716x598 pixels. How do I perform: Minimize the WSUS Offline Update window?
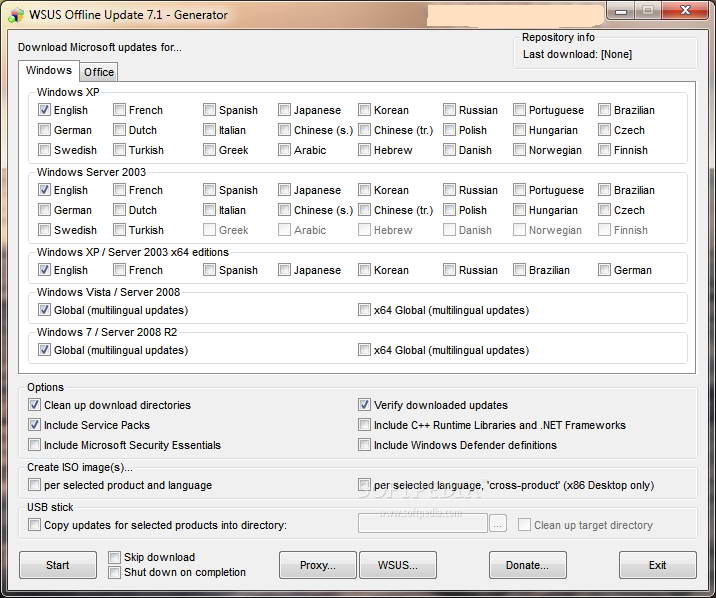pyautogui.click(x=621, y=11)
